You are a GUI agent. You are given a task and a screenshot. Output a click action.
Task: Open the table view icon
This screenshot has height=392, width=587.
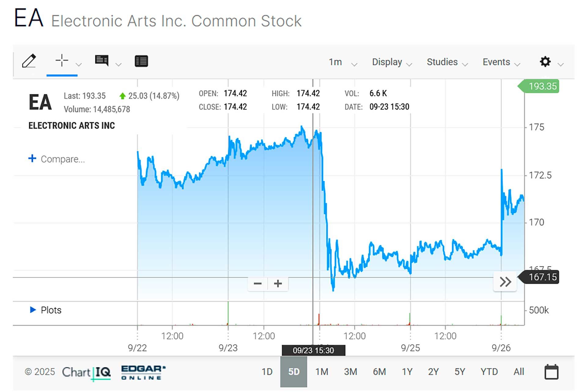(141, 61)
